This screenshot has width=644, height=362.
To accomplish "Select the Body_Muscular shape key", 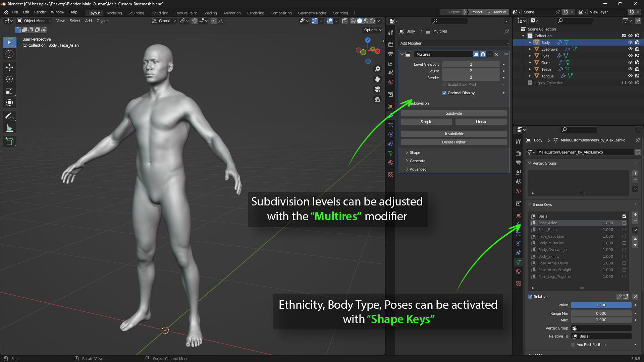I will 551,243.
